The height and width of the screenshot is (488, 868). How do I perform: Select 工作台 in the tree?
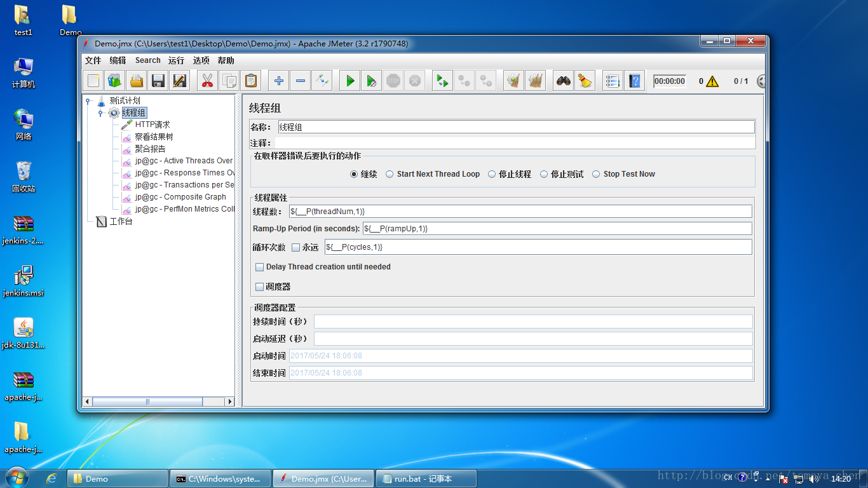tap(121, 222)
